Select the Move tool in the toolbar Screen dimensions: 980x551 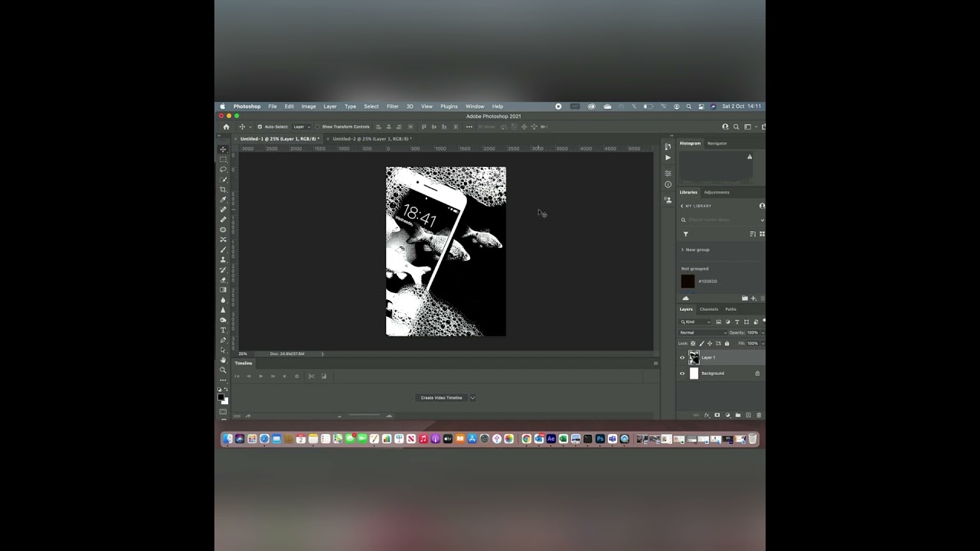[224, 149]
